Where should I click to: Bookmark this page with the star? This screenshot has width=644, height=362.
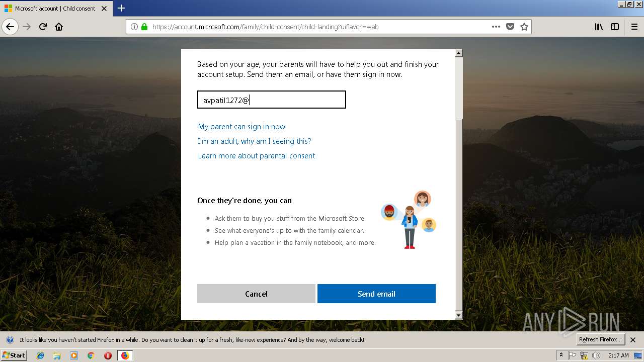click(524, 27)
